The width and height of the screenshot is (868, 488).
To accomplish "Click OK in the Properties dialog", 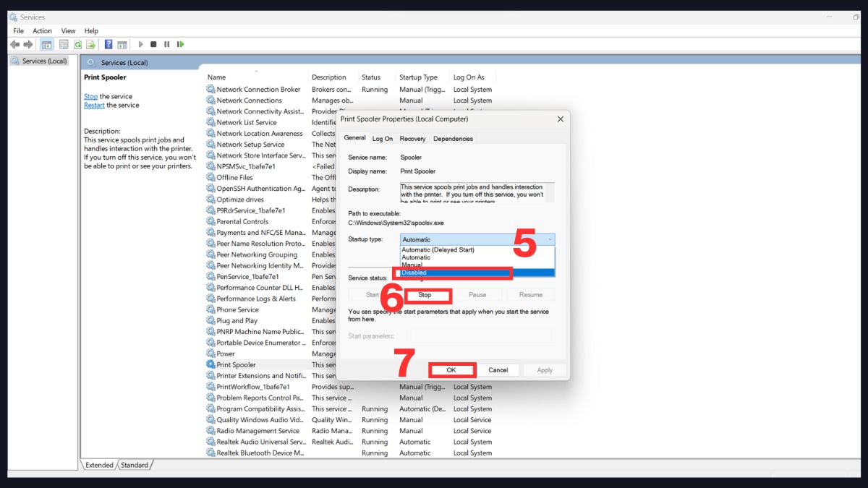I will coord(451,370).
